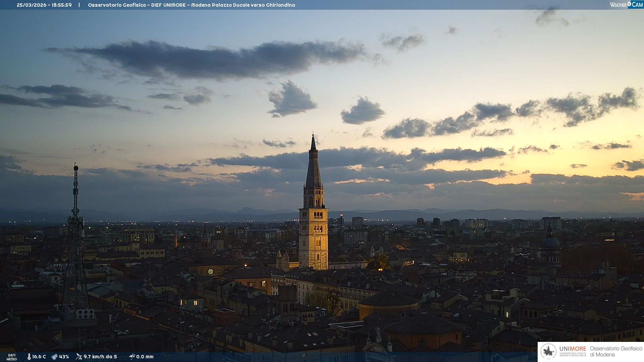Click the UNIMORE university seal emblem

pos(548,352)
